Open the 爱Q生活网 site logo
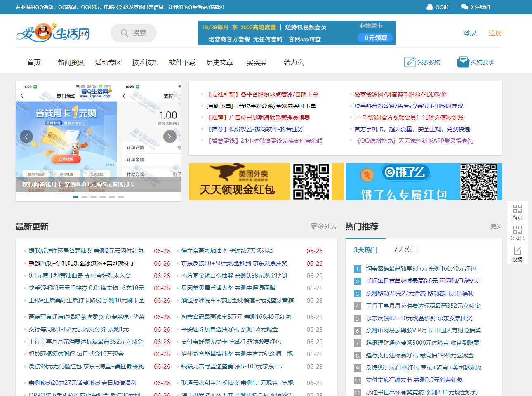This screenshot has height=396, width=532. 53,33
